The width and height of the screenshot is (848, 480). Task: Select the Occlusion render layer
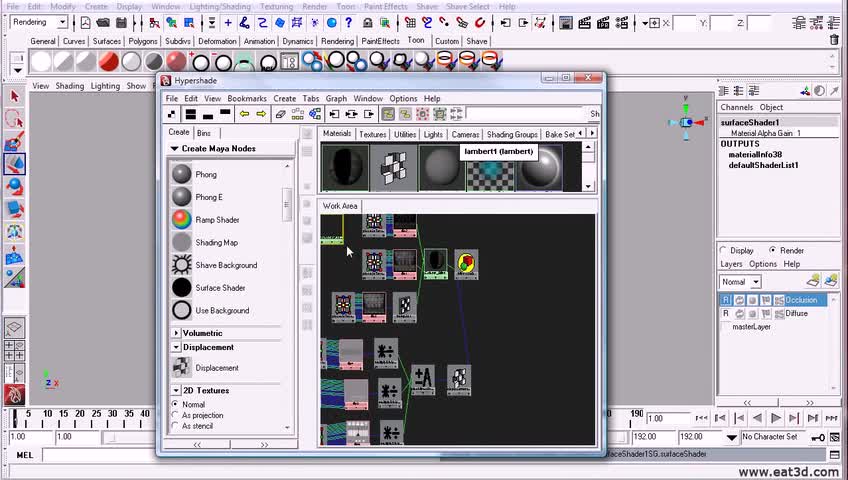pyautogui.click(x=801, y=300)
